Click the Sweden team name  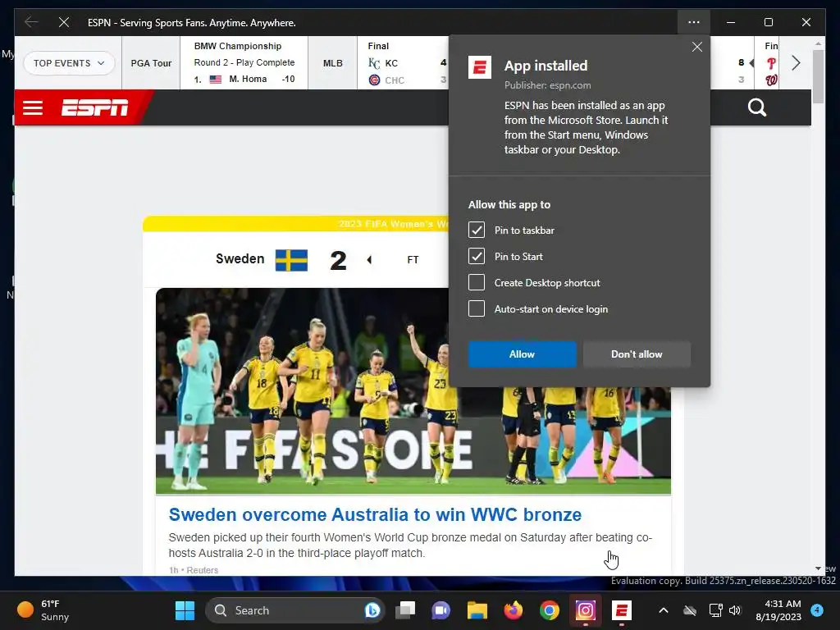(240, 258)
